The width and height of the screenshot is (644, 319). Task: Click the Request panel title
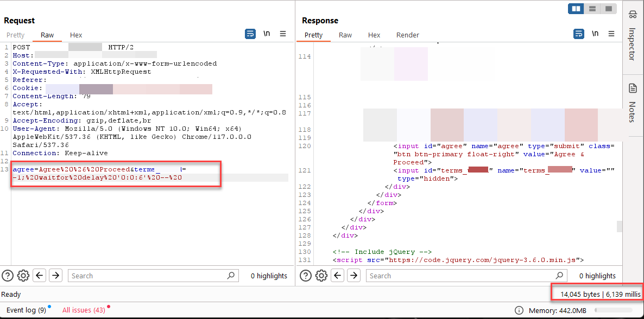(20, 20)
